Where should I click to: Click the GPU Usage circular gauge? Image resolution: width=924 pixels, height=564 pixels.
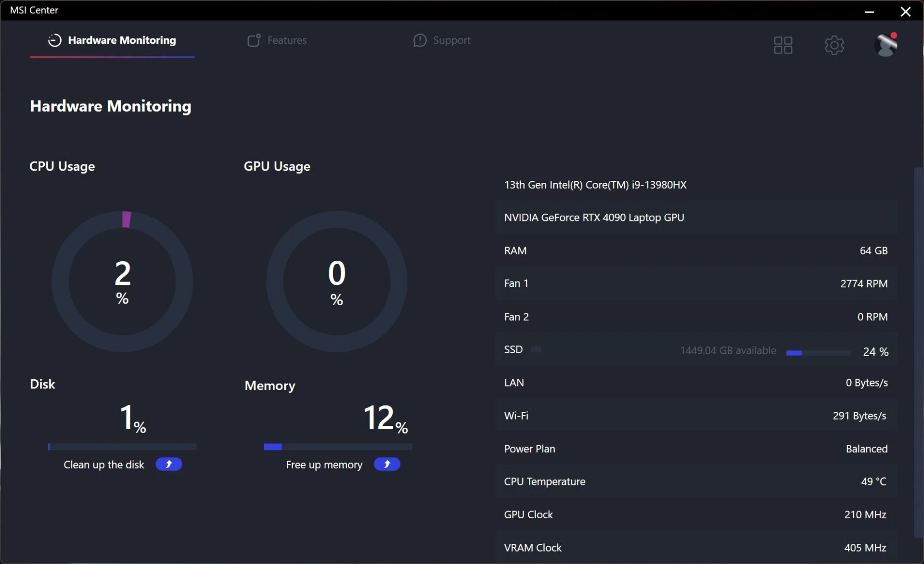tap(337, 282)
